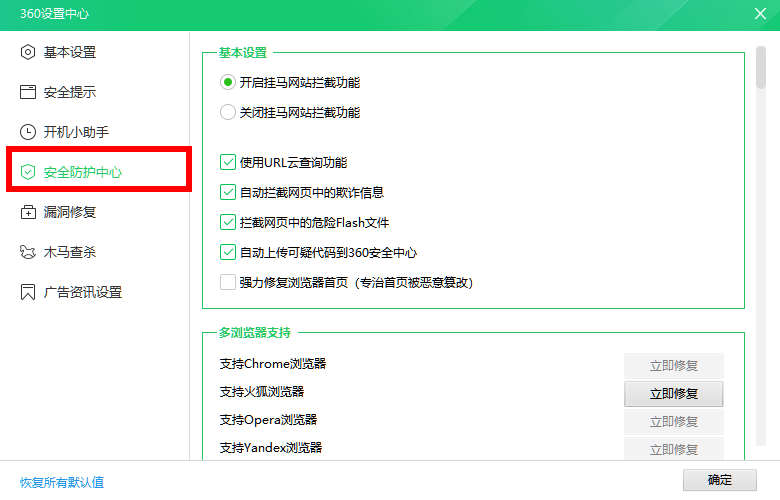
Task: Click the vertical scrollbar thumb
Action: [x=761, y=68]
